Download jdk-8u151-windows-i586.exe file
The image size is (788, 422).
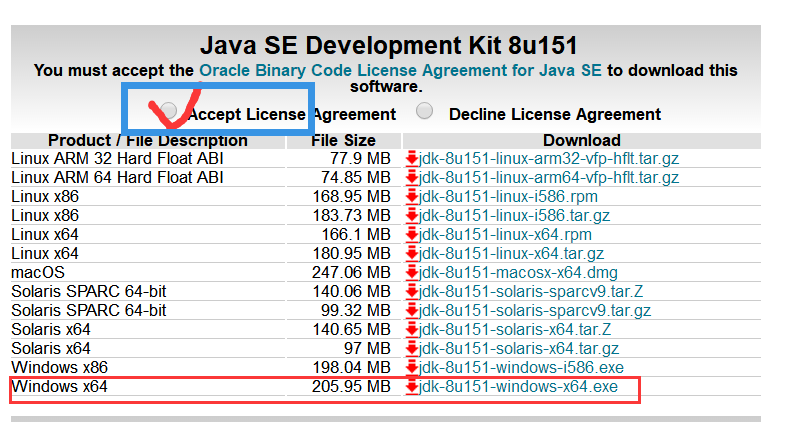click(521, 368)
